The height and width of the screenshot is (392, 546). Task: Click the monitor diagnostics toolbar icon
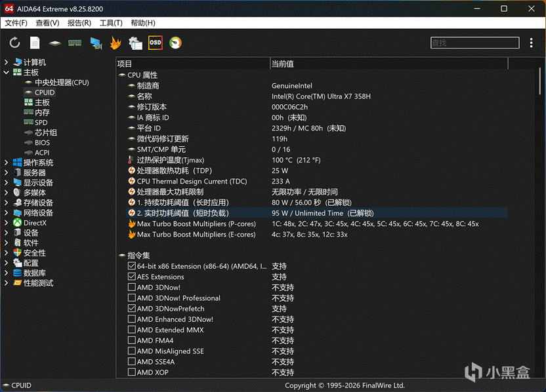coord(96,43)
